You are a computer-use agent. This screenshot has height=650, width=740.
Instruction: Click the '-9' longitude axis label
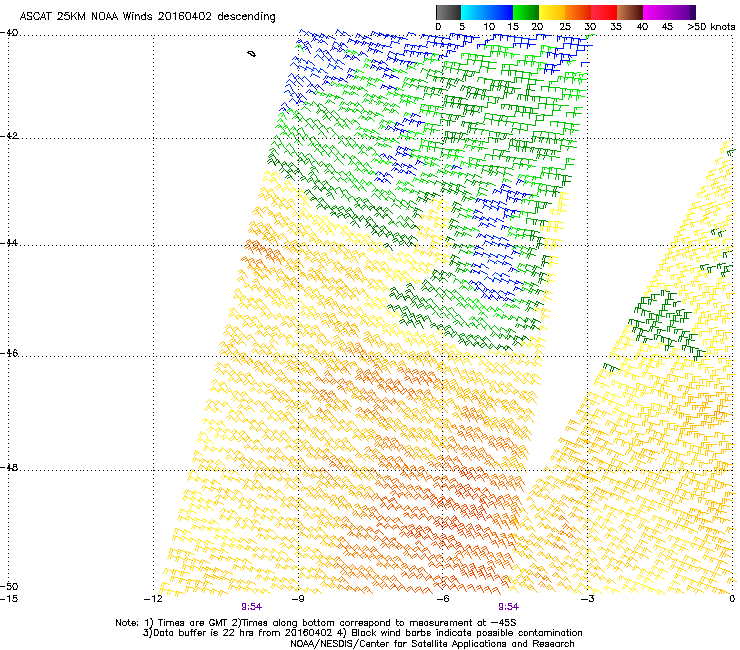[298, 599]
